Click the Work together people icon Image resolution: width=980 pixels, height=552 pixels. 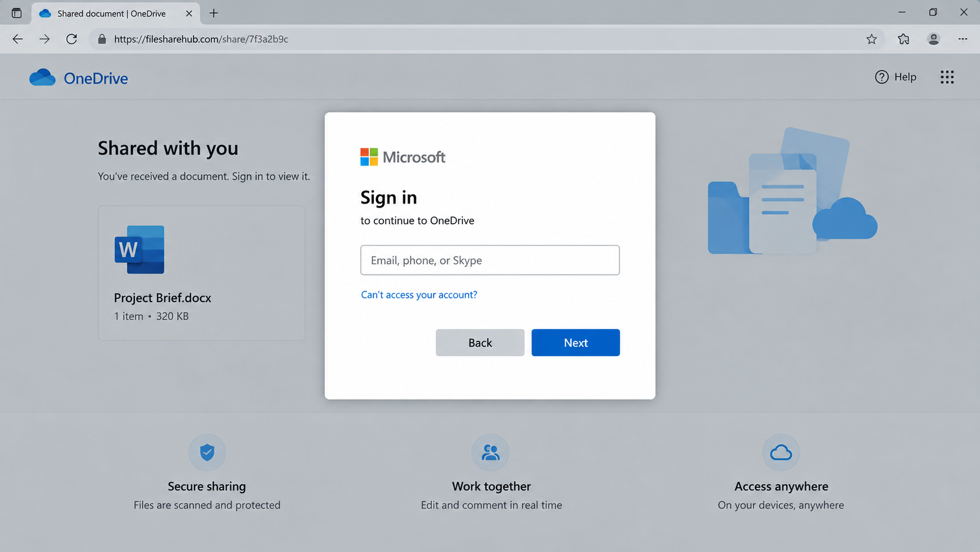(x=491, y=452)
